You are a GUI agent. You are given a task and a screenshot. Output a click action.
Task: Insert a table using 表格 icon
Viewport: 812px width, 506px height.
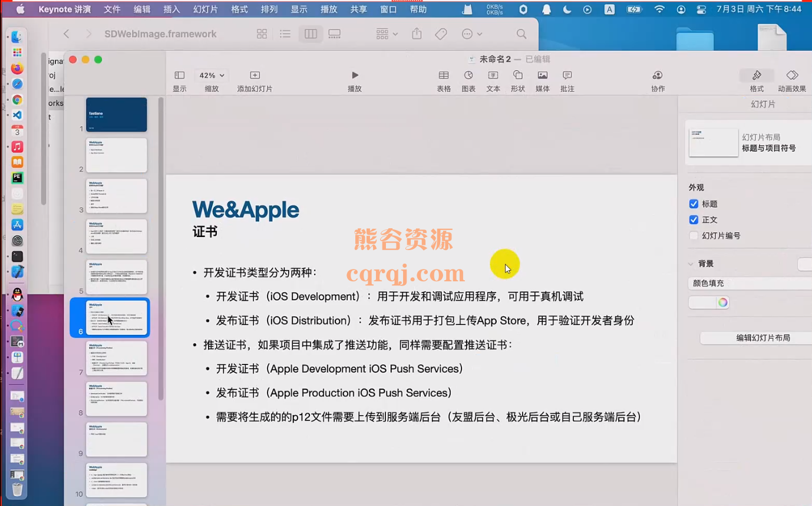[x=444, y=81]
